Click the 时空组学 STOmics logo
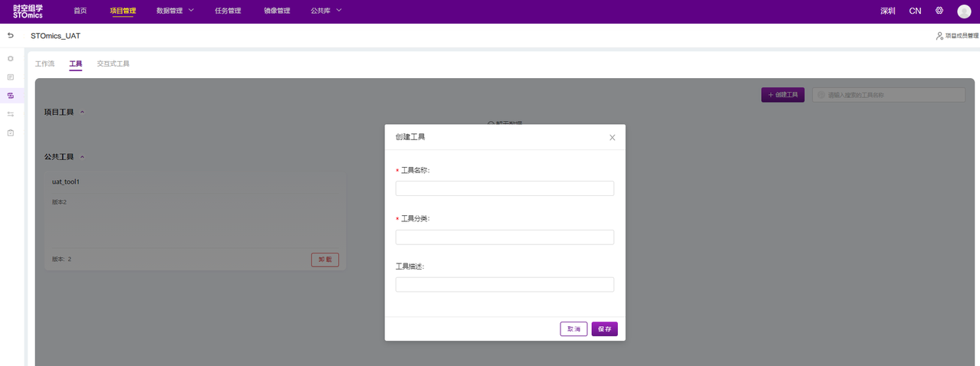Screen dimensions: 980x366 coord(28,11)
